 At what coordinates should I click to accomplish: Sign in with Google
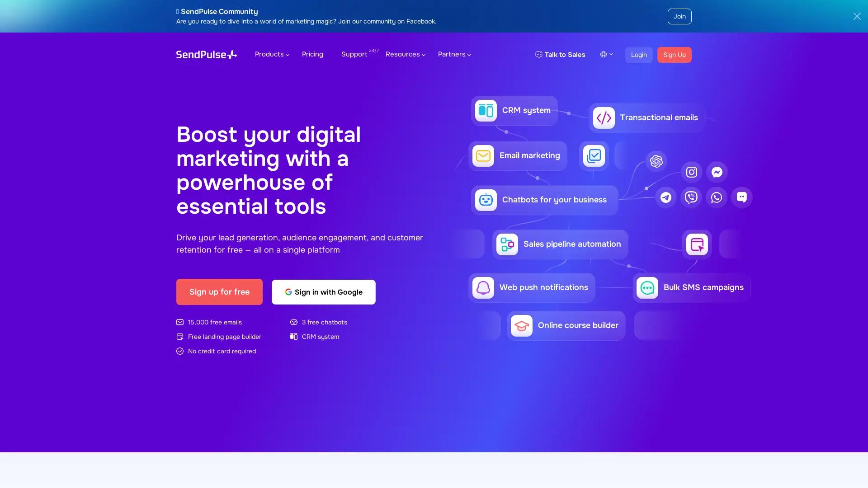[x=323, y=292]
